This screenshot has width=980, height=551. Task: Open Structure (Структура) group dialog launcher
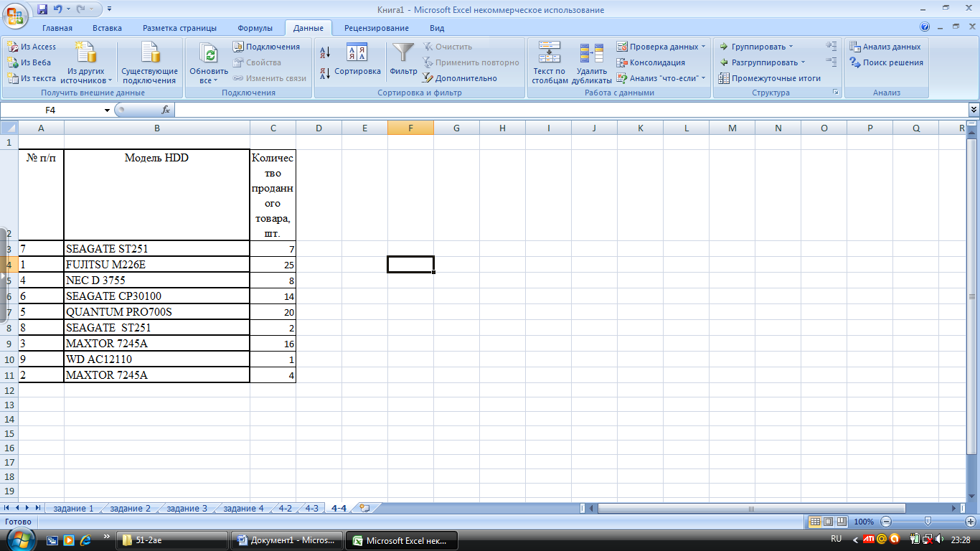835,93
